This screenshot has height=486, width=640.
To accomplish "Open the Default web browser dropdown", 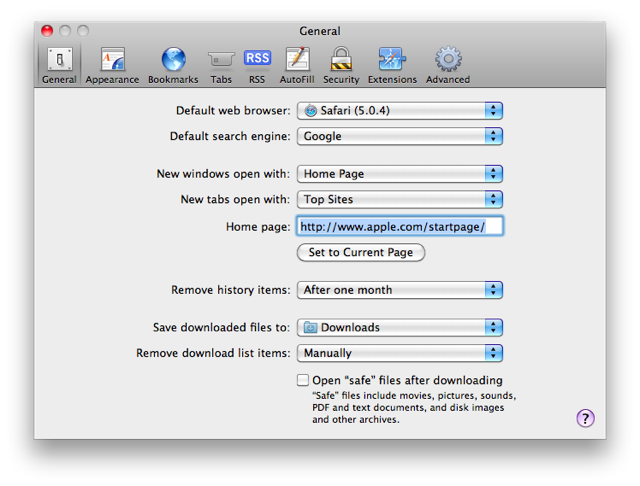I will 400,111.
